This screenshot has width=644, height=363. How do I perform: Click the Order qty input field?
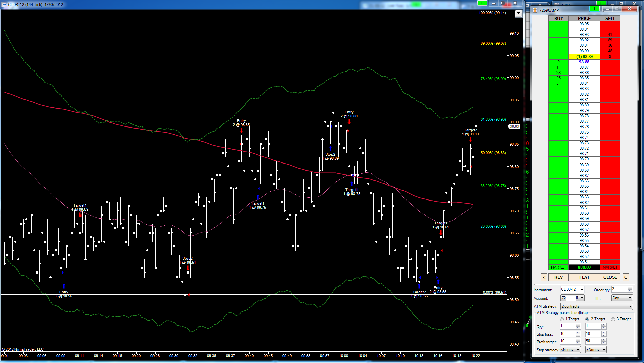coord(619,289)
